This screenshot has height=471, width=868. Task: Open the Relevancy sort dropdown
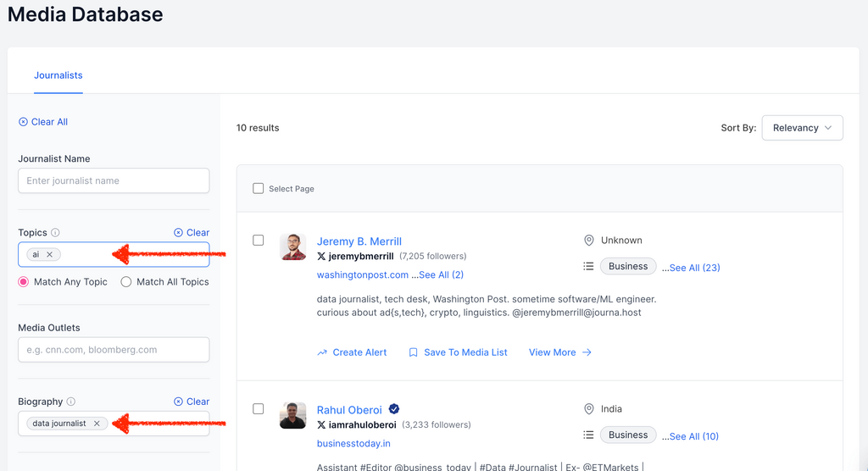(x=802, y=128)
